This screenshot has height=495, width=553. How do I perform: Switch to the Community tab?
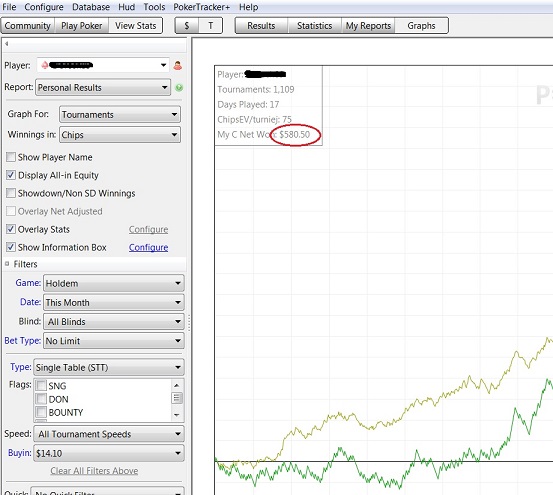tap(28, 26)
